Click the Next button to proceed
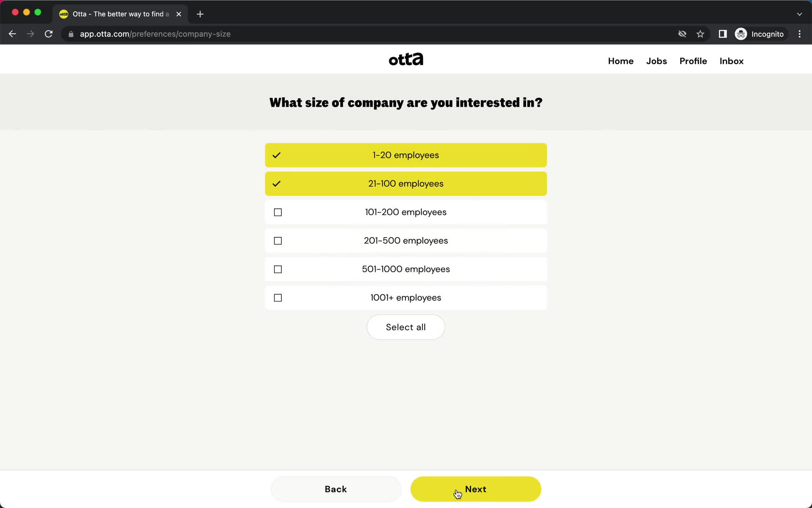This screenshot has width=812, height=508. pyautogui.click(x=476, y=489)
